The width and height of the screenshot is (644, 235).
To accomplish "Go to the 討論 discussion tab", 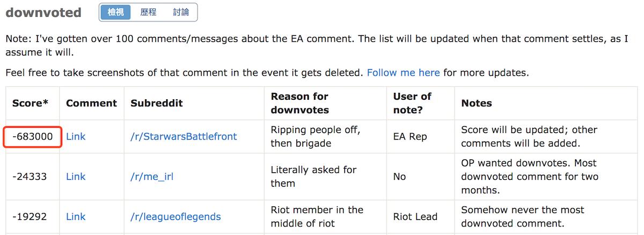I will [x=181, y=12].
